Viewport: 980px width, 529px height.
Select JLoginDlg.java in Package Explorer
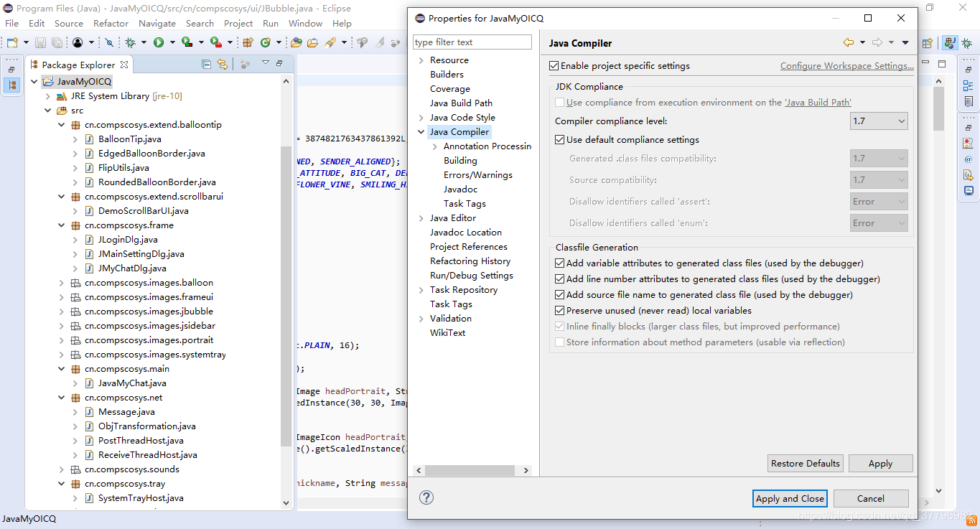point(128,240)
